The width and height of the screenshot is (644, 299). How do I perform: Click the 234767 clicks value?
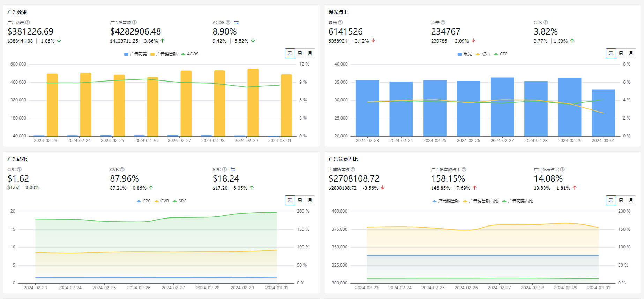(446, 31)
